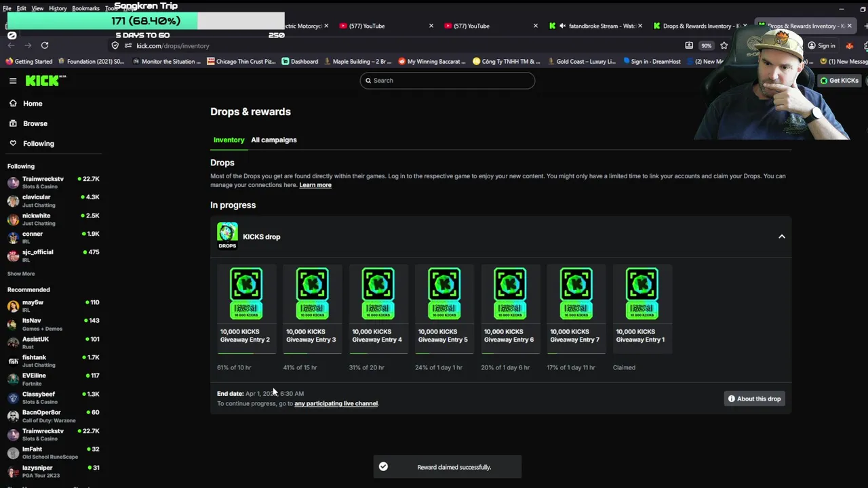Bookmark this page with the star icon

point(724,45)
